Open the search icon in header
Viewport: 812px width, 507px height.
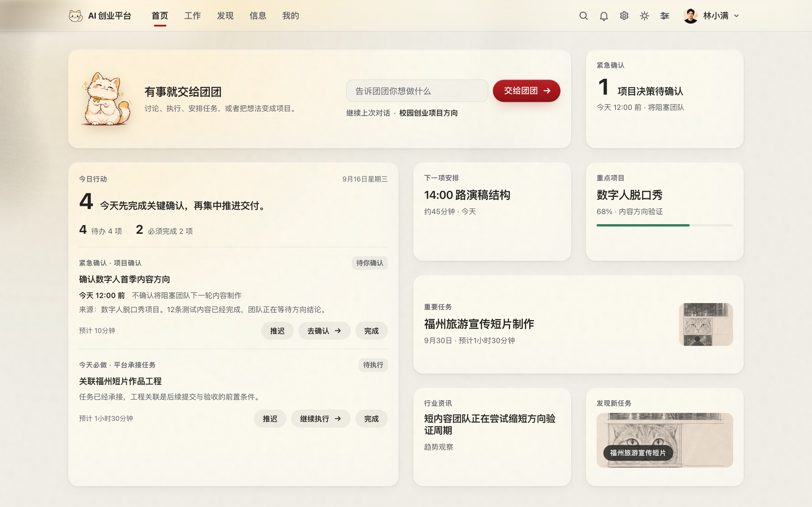click(x=583, y=16)
